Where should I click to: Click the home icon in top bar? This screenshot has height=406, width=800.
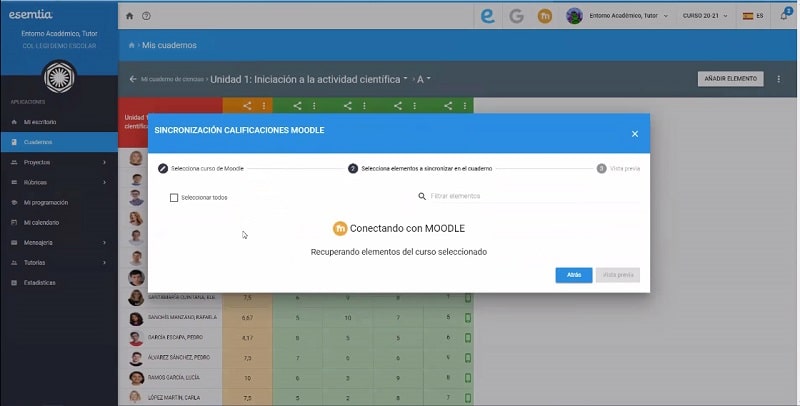(x=130, y=16)
